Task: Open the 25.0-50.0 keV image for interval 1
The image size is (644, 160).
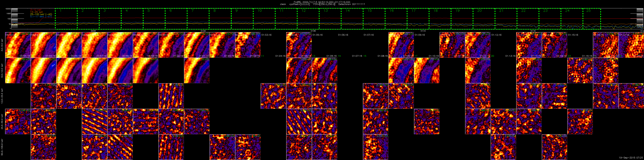Action: point(18,122)
